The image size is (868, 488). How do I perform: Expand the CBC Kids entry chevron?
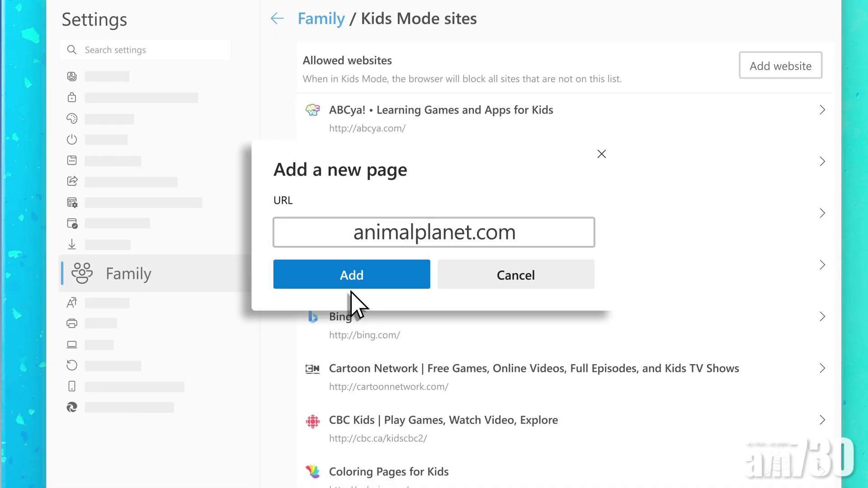pos(822,420)
